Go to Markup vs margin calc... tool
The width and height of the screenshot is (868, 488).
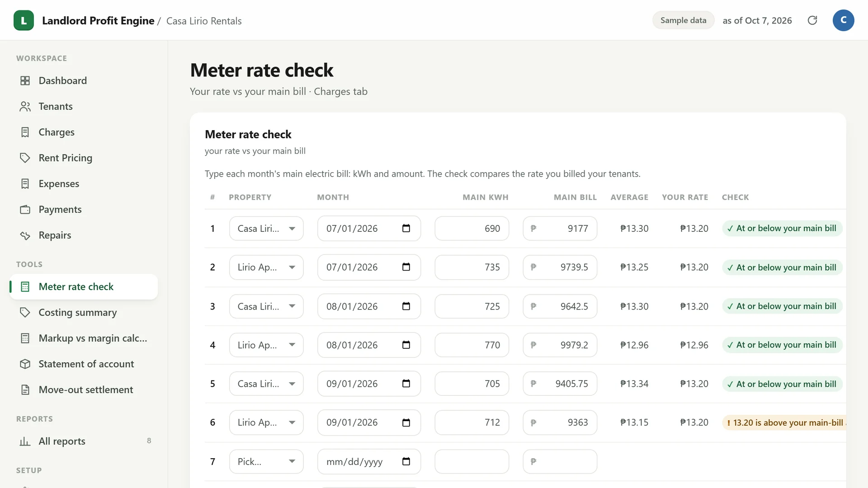click(x=84, y=338)
